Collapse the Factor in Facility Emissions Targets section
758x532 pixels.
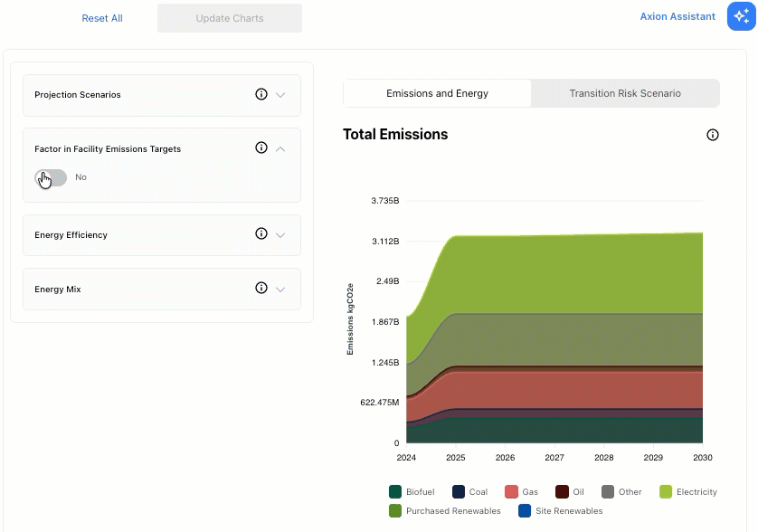coord(280,149)
